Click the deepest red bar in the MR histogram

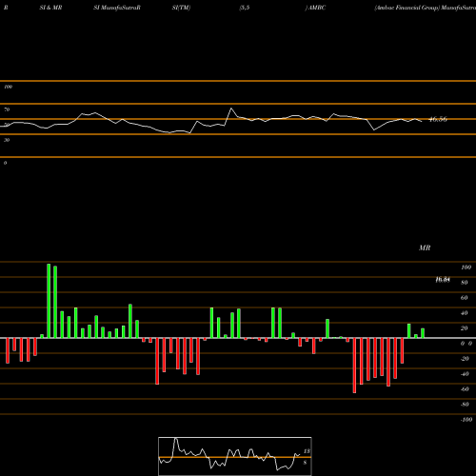pyautogui.click(x=354, y=366)
